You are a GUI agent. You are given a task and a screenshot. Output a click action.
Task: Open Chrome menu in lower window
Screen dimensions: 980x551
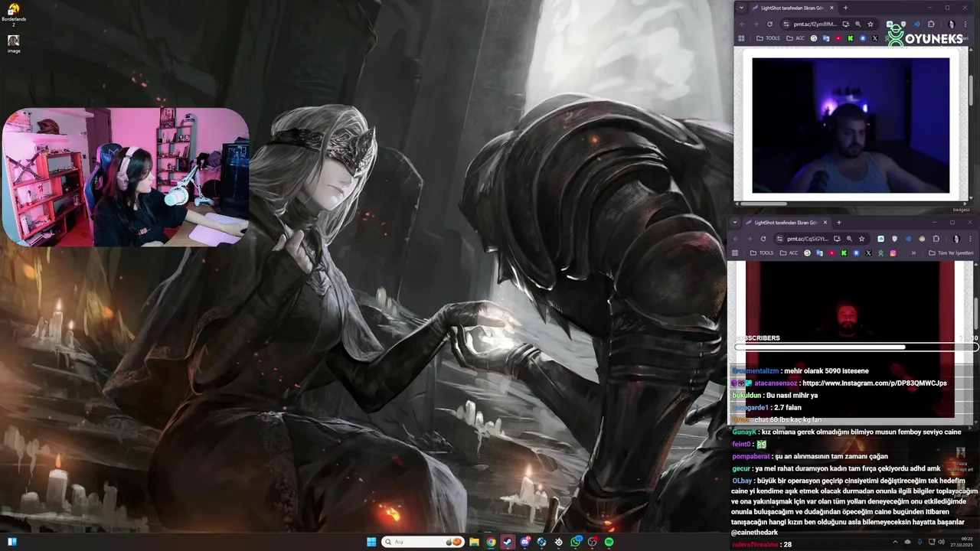coord(970,239)
